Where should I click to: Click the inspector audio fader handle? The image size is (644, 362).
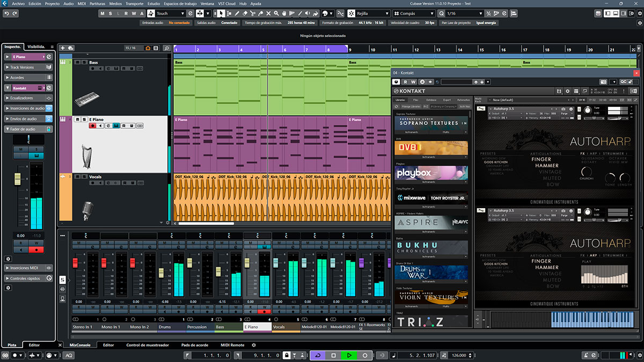point(18,178)
